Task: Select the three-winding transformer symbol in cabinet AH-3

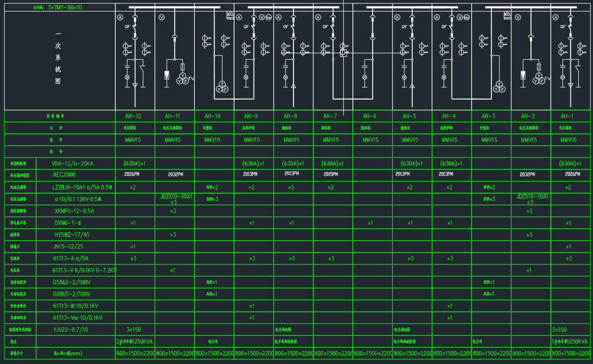Action: coord(498,87)
